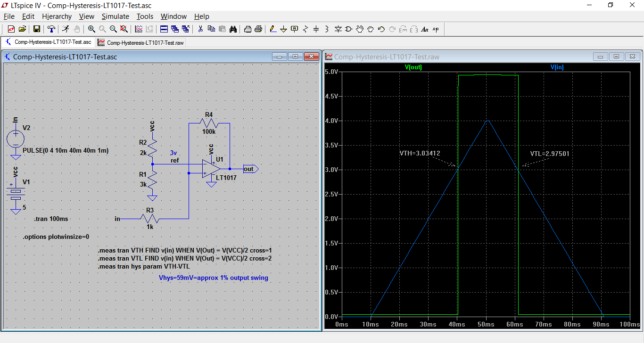Click the V(out) trace label in the plot
Viewport: 644px width, 343px height.
(413, 67)
